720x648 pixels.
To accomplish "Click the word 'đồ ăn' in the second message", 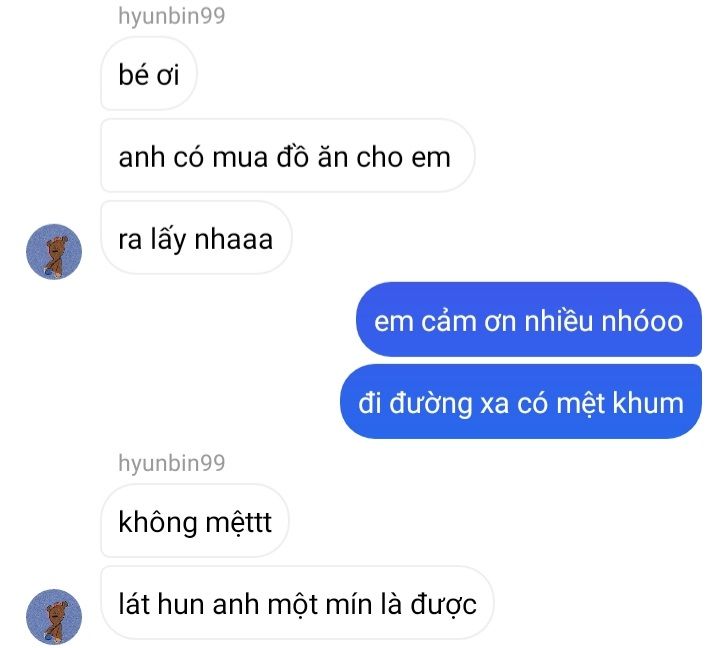I will click(311, 157).
